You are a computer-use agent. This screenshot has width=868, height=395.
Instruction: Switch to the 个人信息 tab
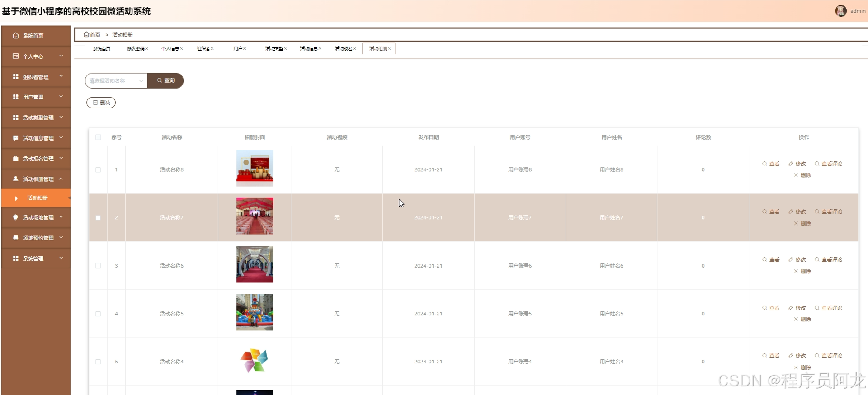pos(170,48)
